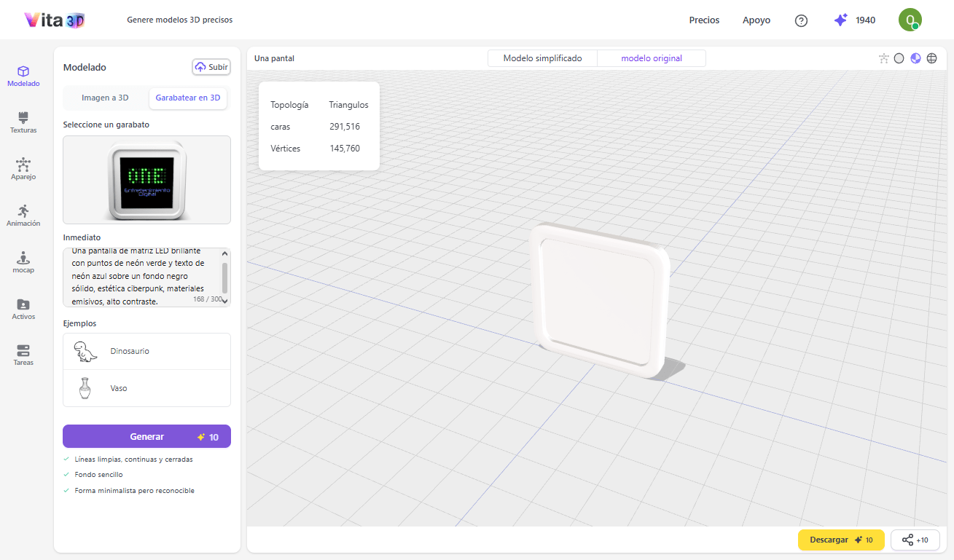
Task: Open the Animación sidebar section
Action: [x=23, y=216]
